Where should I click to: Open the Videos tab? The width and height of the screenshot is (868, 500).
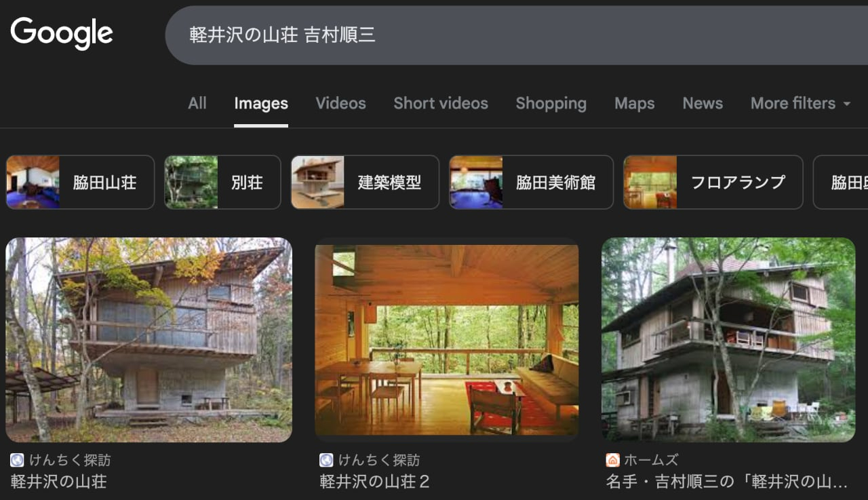pyautogui.click(x=340, y=103)
